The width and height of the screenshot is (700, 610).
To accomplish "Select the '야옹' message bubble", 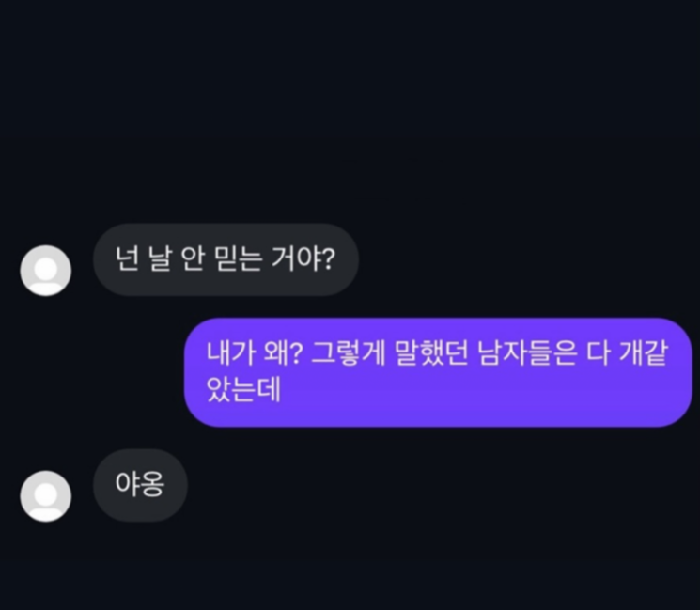I will tap(140, 485).
